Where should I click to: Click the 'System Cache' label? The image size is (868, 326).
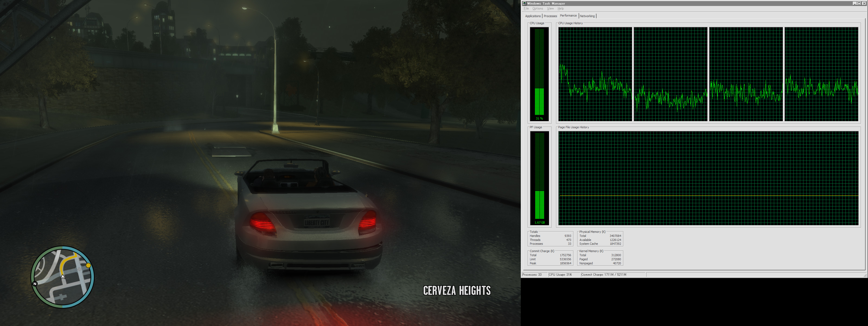[589, 244]
